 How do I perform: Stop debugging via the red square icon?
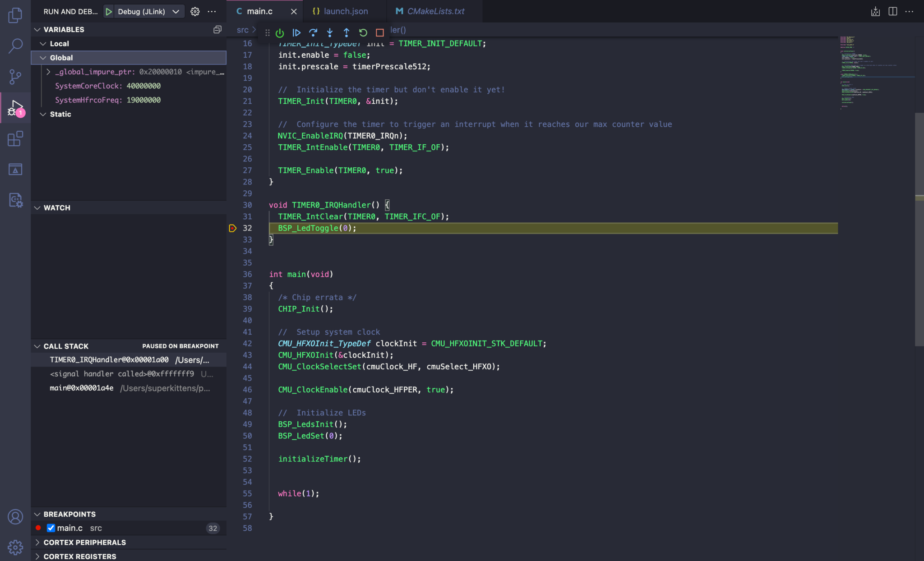pos(379,32)
